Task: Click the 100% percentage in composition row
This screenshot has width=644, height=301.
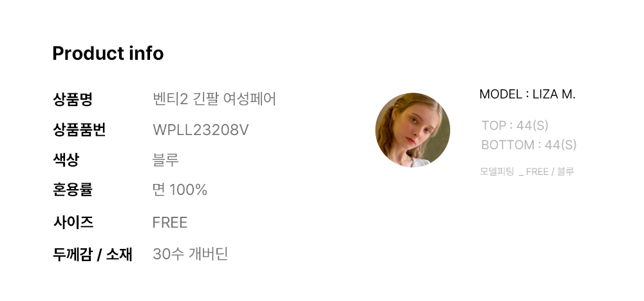Action: (x=188, y=190)
